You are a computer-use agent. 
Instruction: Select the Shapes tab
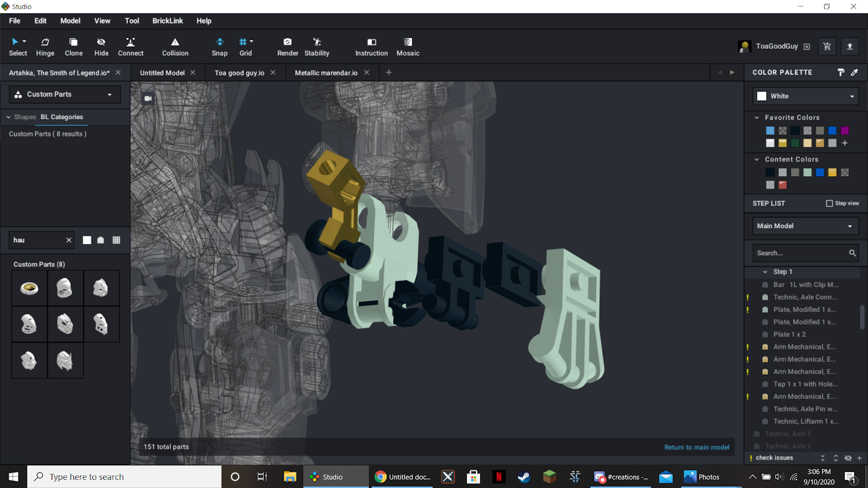[25, 117]
